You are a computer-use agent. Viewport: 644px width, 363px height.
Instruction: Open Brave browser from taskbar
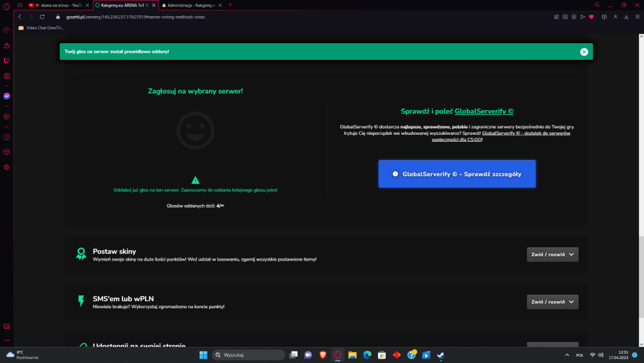click(323, 355)
